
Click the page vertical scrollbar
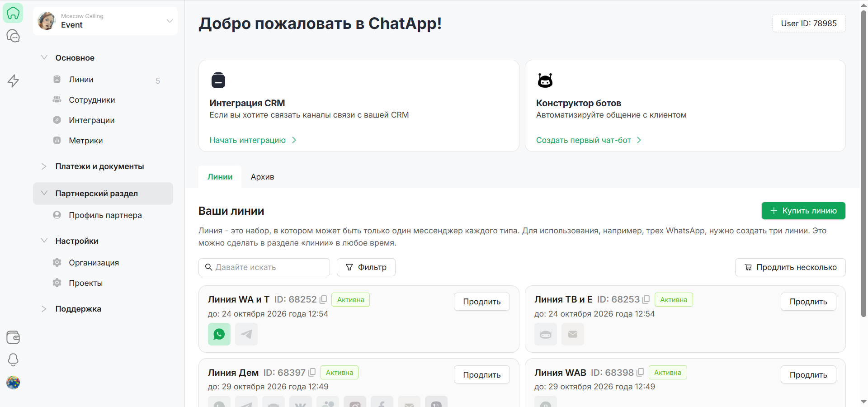863,163
